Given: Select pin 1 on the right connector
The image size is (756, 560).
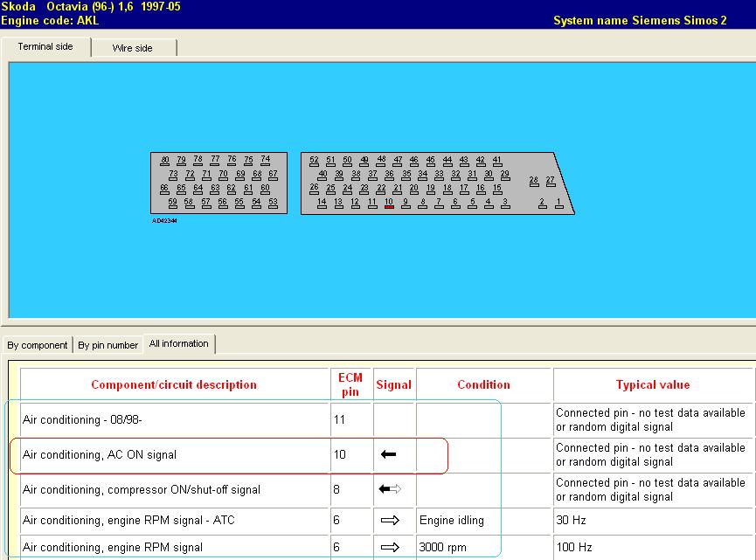Looking at the screenshot, I should click(558, 204).
